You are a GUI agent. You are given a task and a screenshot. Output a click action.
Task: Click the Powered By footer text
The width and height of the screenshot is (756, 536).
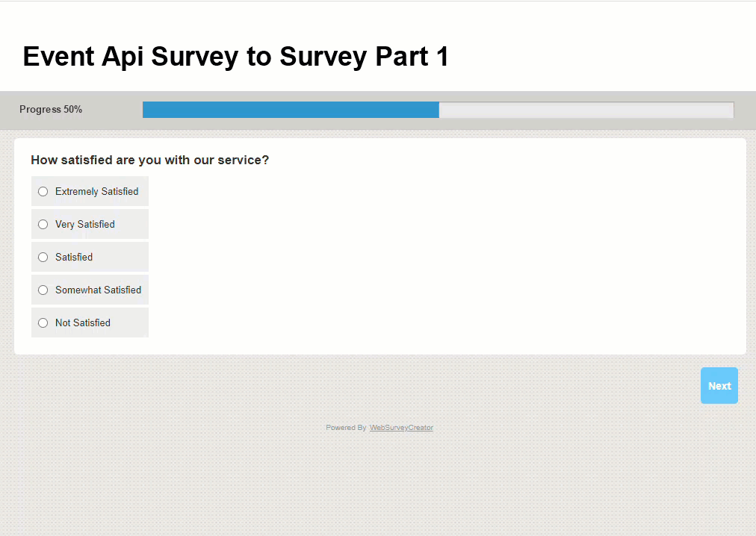(x=345, y=427)
